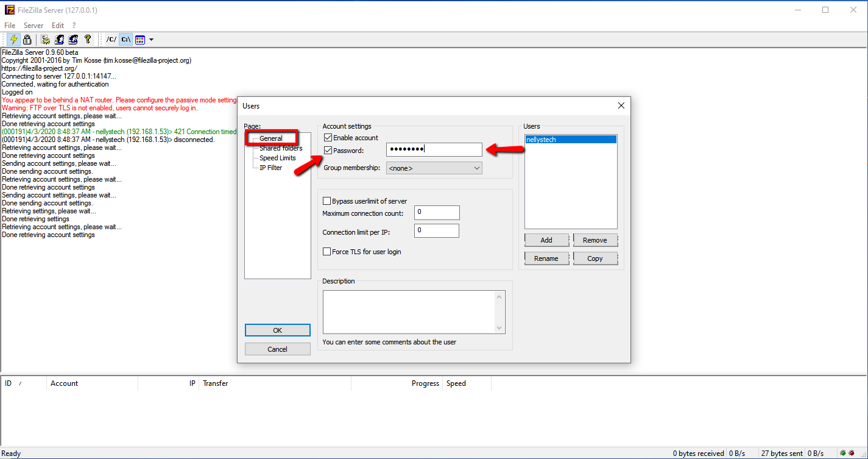Open the Server menu
868x459 pixels.
(34, 26)
